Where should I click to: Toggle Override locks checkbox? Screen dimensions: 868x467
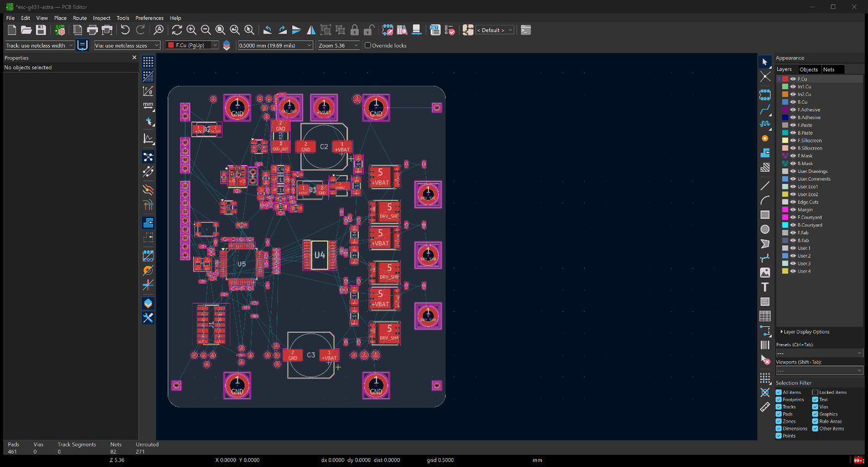coord(368,45)
